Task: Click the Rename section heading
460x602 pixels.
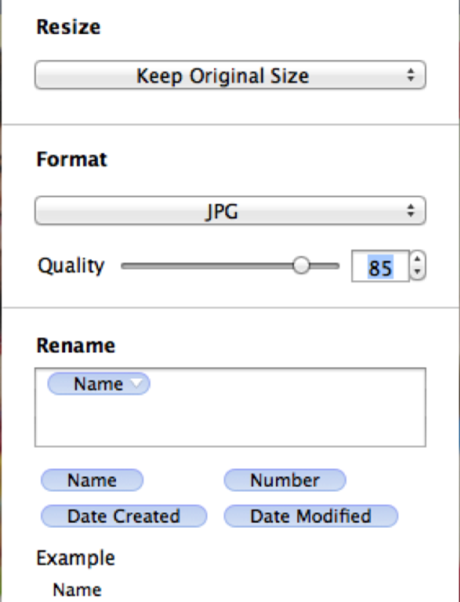Action: coord(76,346)
